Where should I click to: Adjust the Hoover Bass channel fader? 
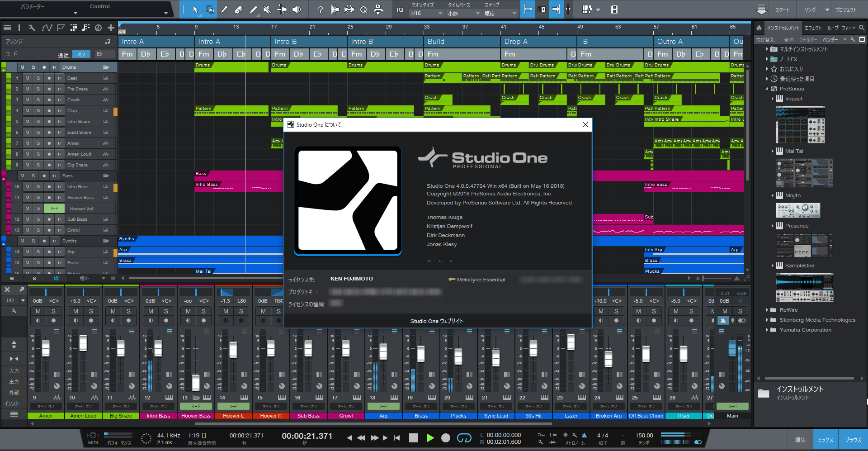[196, 383]
